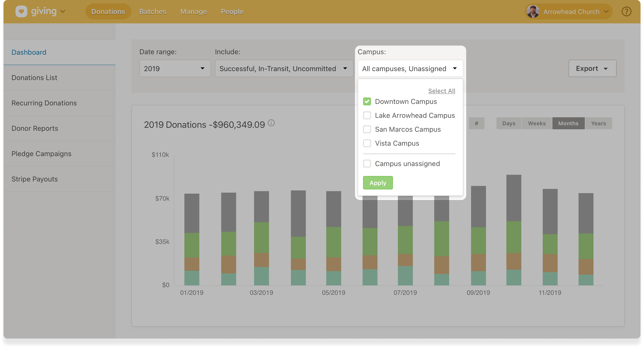Image resolution: width=644 pixels, height=348 pixels.
Task: Check the Campus unassigned option
Action: [367, 164]
